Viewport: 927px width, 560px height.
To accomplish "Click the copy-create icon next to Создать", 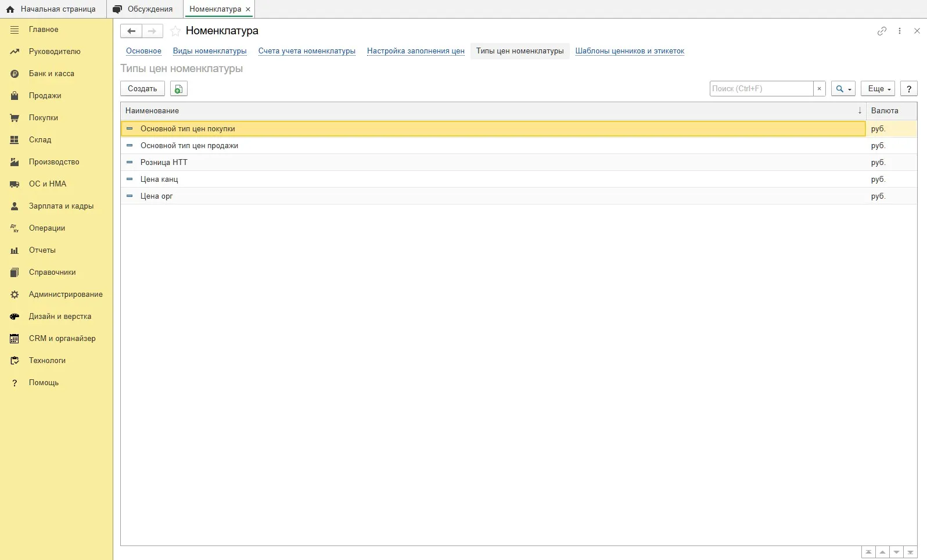I will [x=179, y=89].
